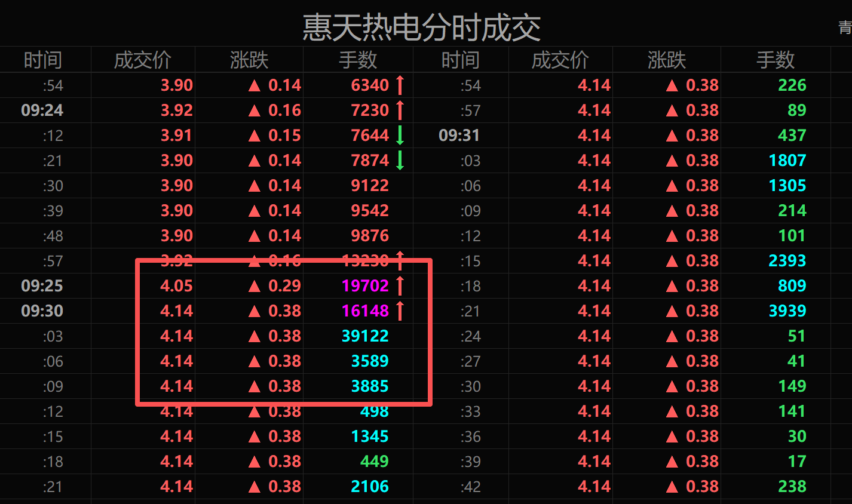Viewport: 852px width, 504px height.
Task: Click the cyan volume 3939
Action: coord(787,311)
